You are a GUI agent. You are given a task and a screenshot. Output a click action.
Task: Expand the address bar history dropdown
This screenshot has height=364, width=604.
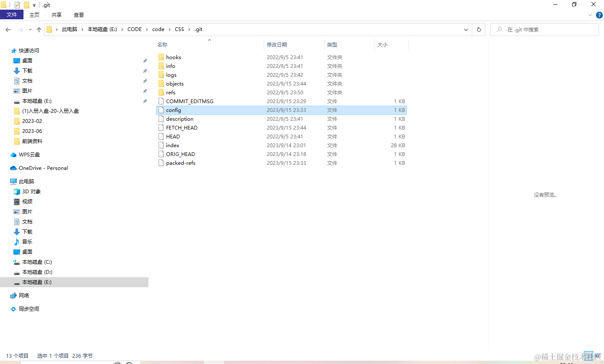point(466,29)
